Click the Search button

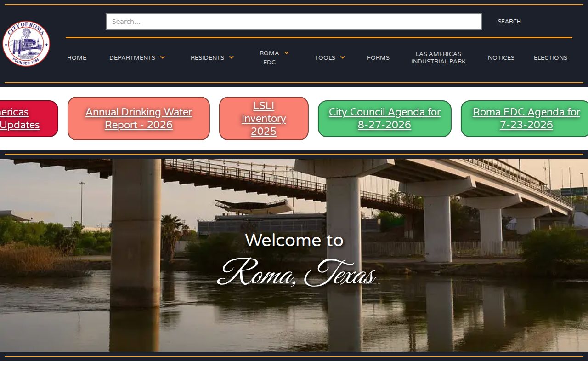pos(509,22)
